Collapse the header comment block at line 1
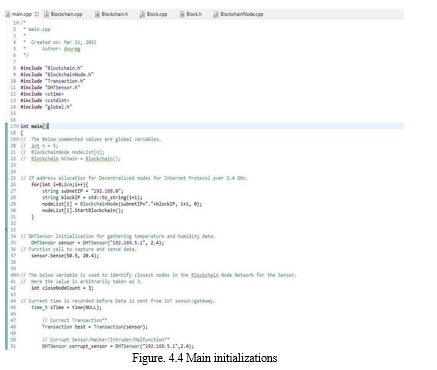Image resolution: width=437 pixels, height=370 pixels. click(19, 23)
